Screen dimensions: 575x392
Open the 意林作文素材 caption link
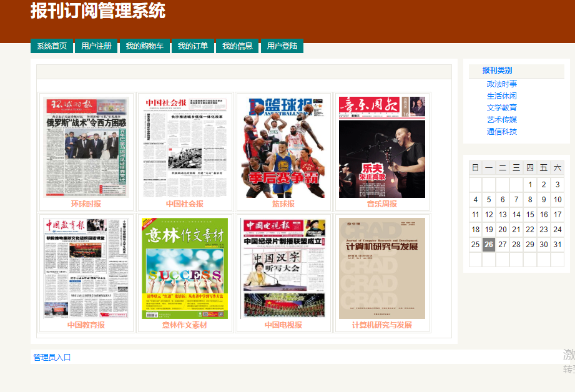(x=185, y=325)
